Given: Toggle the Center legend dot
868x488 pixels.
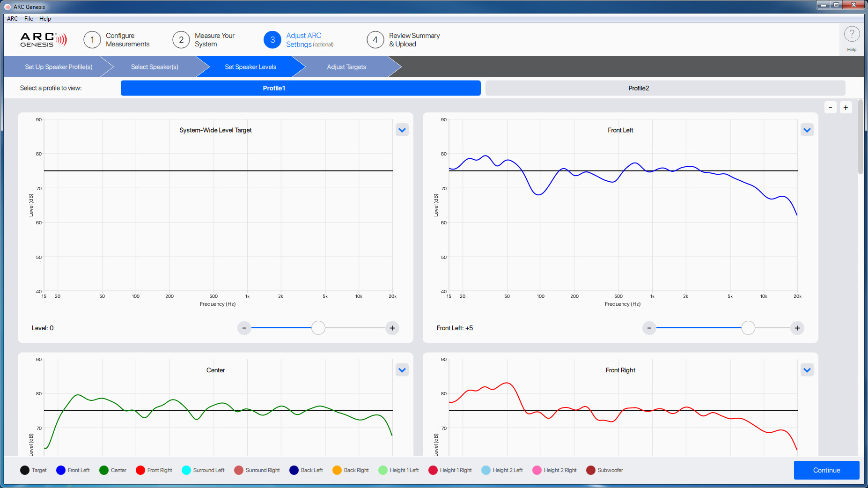Looking at the screenshot, I should (104, 470).
